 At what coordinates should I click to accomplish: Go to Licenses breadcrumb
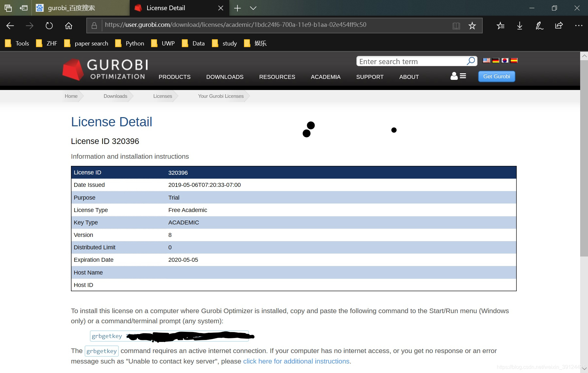point(163,96)
